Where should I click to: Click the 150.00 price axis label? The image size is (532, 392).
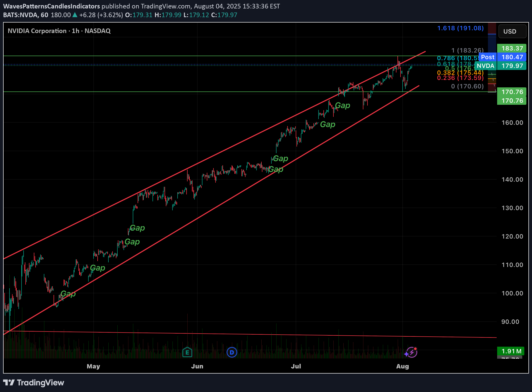point(512,151)
